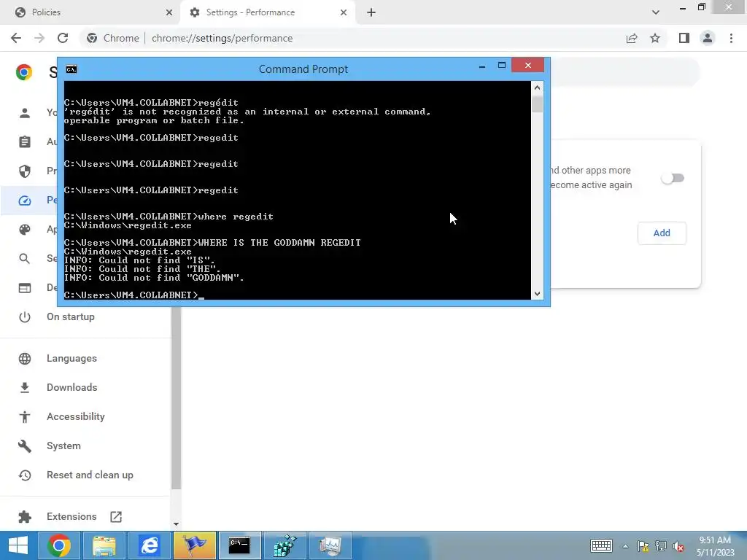Open Downloads settings section
Screen dimensions: 747x560
tap(72, 387)
